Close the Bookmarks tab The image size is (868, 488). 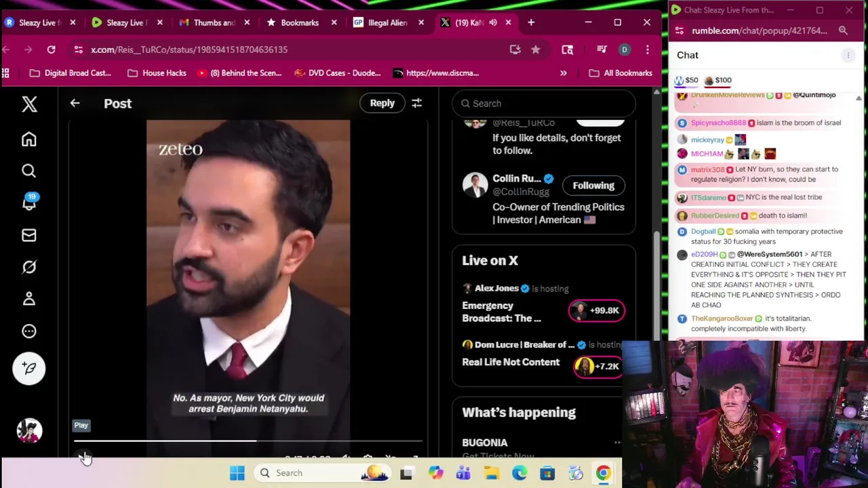click(334, 22)
